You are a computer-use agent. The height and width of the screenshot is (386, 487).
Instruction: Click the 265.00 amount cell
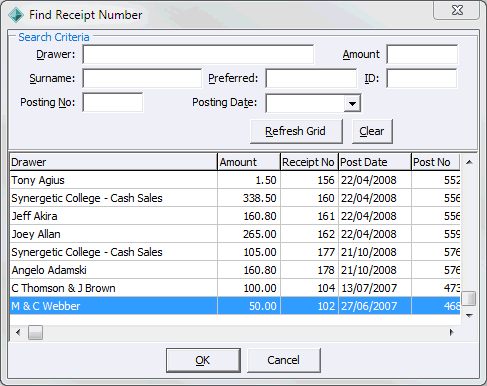249,234
